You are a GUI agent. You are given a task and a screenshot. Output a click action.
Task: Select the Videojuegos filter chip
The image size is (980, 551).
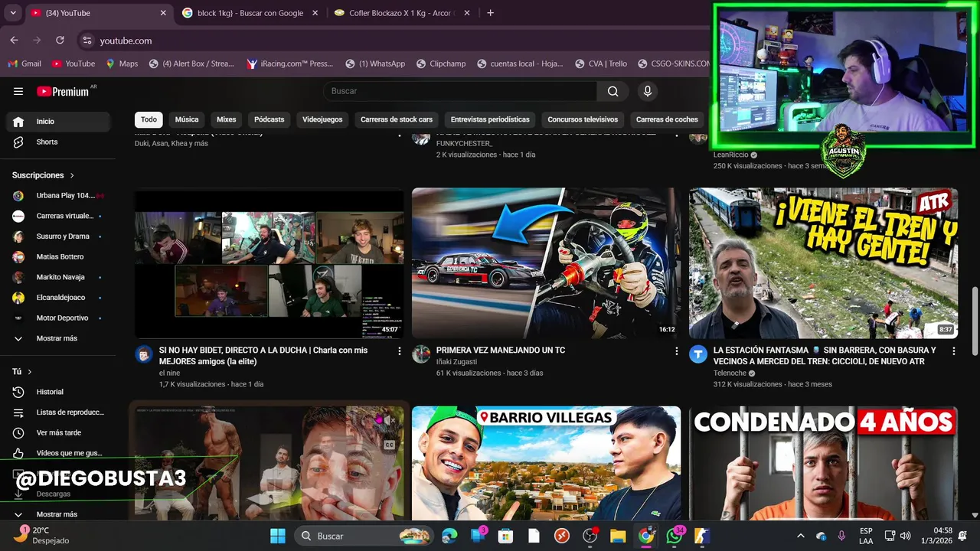[x=322, y=119]
